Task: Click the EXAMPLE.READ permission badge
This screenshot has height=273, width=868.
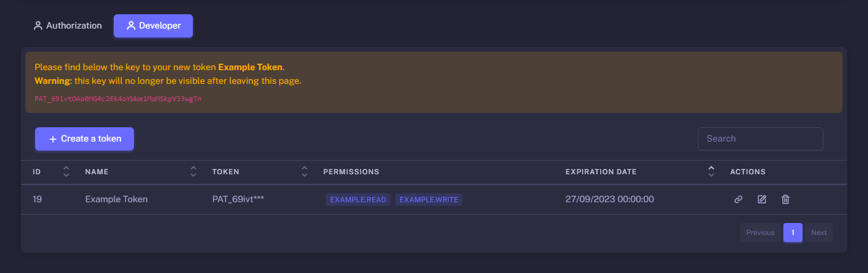Action: tap(358, 200)
